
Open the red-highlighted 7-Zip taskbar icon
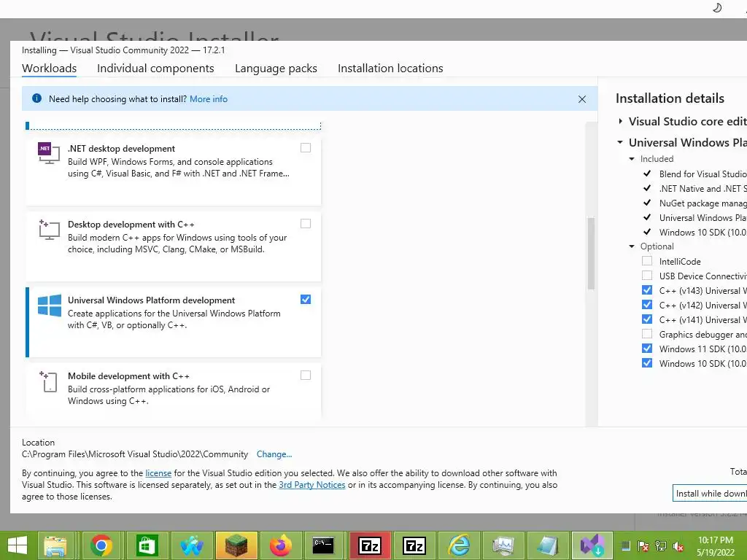[370, 545]
